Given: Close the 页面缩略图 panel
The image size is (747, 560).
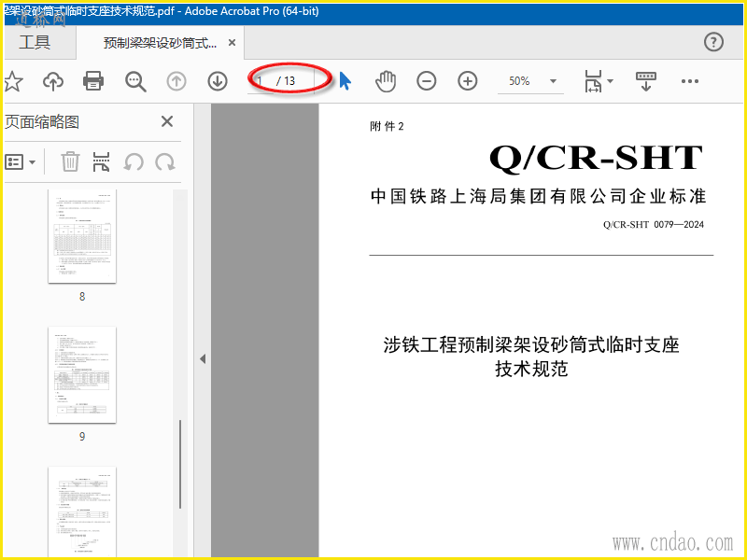Looking at the screenshot, I should pyautogui.click(x=167, y=121).
